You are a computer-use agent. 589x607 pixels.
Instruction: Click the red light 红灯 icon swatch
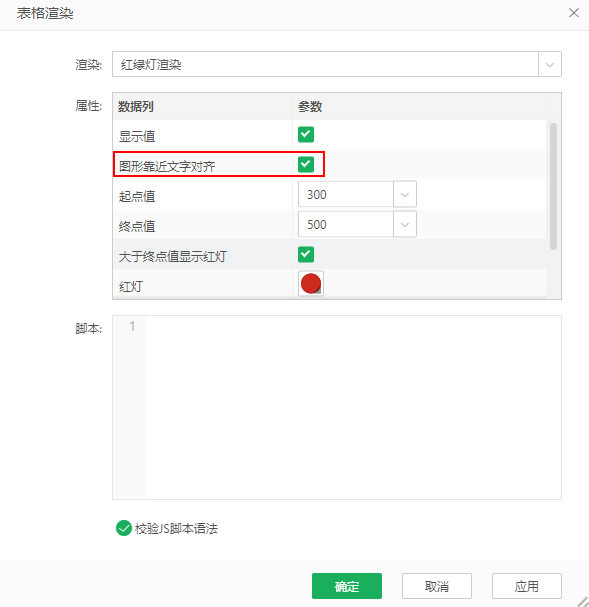[x=311, y=284]
